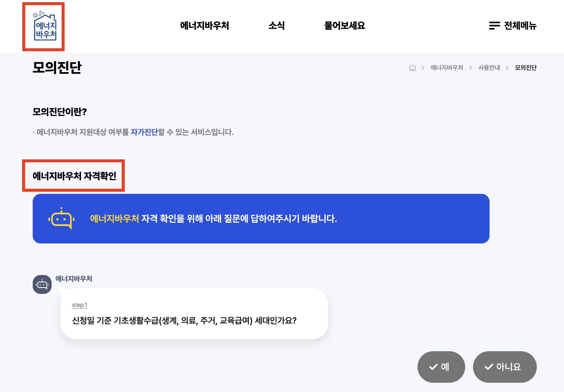
Task: Click the yellow robot chat icon
Action: (x=62, y=219)
